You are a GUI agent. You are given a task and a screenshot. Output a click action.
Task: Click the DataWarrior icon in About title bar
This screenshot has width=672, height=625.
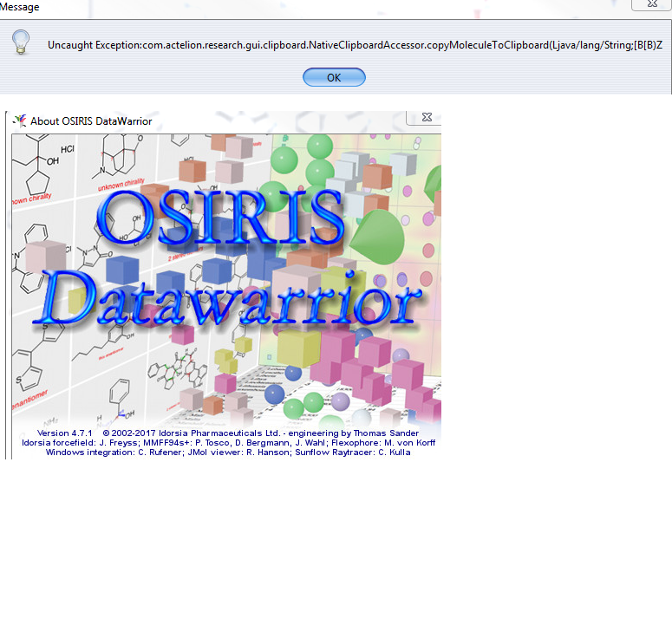tap(20, 120)
